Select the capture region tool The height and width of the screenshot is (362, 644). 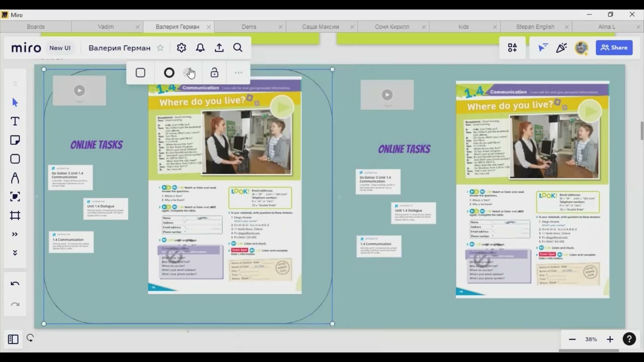tap(15, 197)
